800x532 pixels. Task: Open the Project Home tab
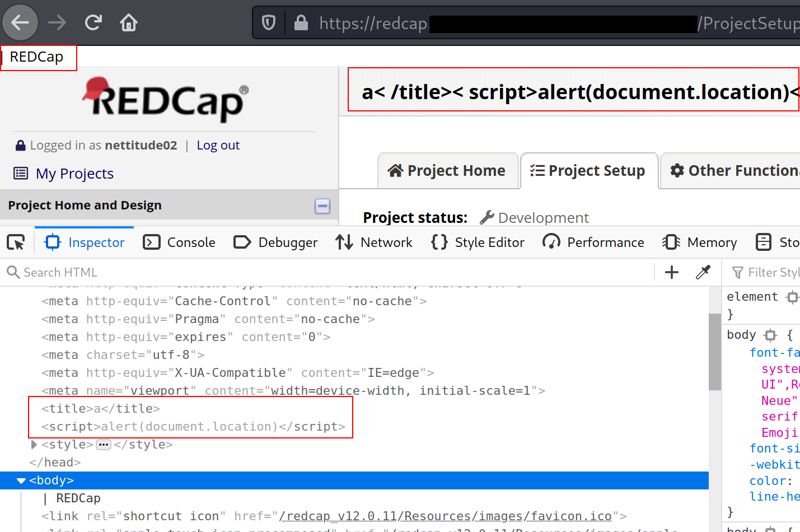point(447,171)
